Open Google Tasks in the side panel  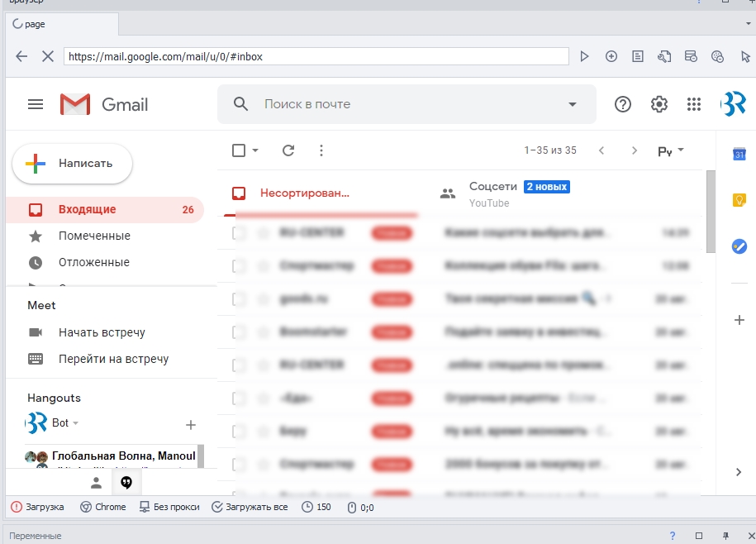pos(739,246)
